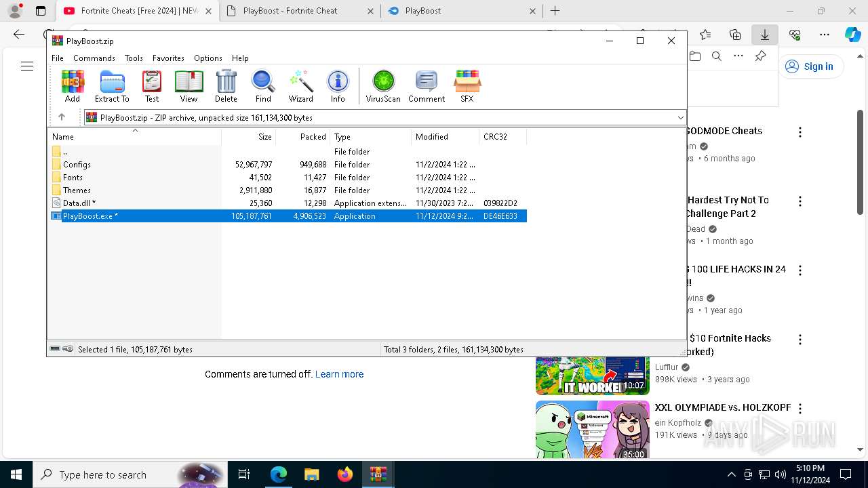Switch to the PlayBoost browser tab
Screen dimensions: 868x488
click(x=462, y=11)
